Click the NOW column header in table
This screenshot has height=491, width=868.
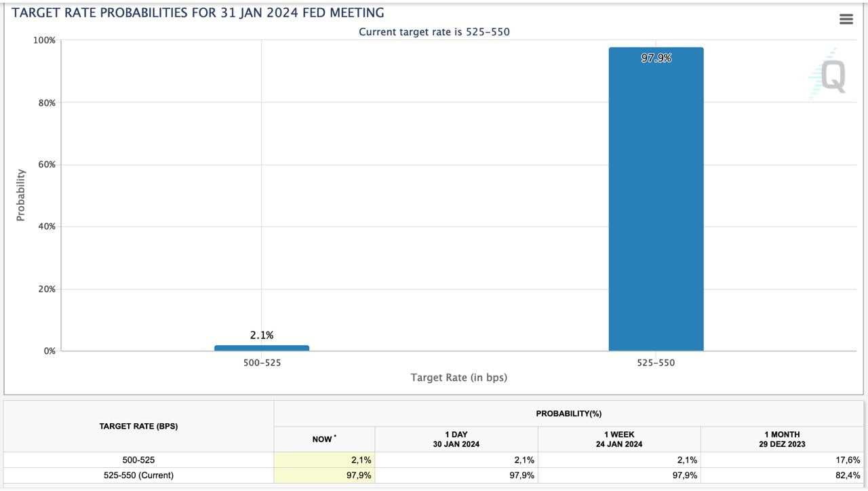324,439
